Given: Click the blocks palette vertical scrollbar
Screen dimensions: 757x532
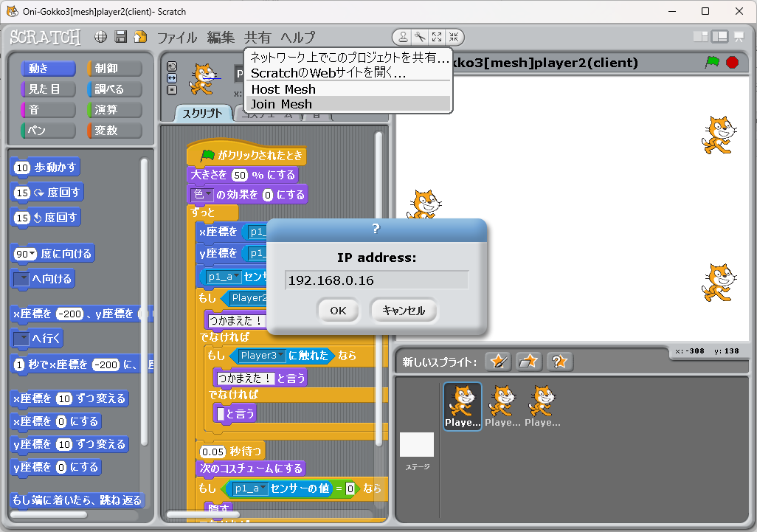Looking at the screenshot, I should point(144,302).
